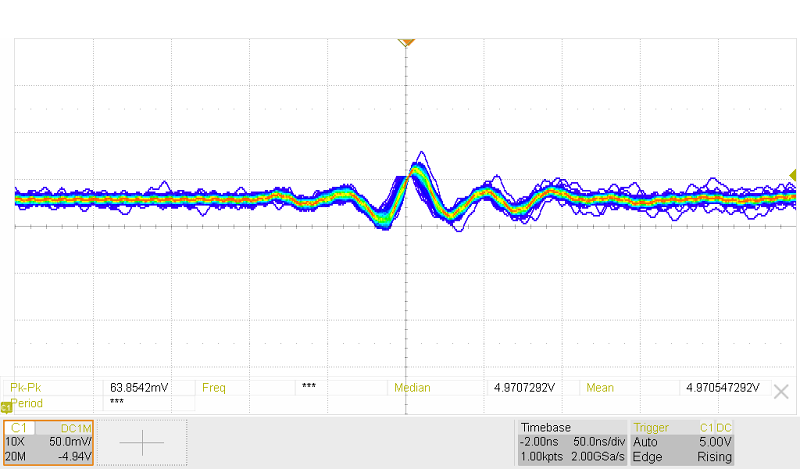Open the Edge trigger type selector
The image size is (800, 469).
648,457
